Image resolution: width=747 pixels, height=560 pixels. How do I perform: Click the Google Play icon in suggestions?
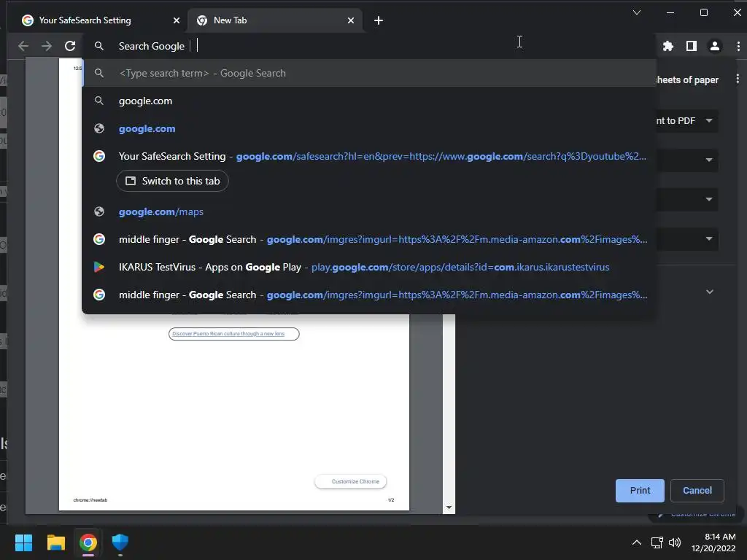[99, 267]
